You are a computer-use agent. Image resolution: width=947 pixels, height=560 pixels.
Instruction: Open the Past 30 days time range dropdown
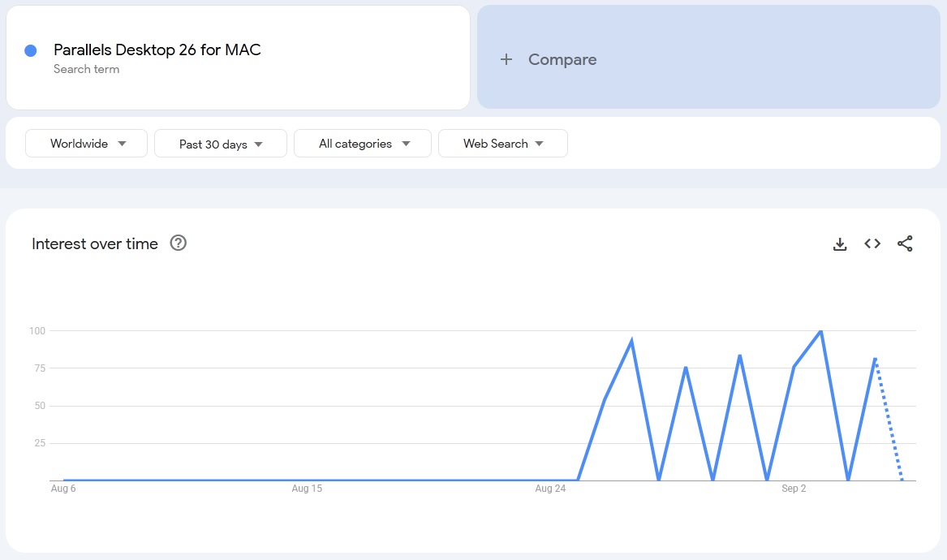coord(221,144)
